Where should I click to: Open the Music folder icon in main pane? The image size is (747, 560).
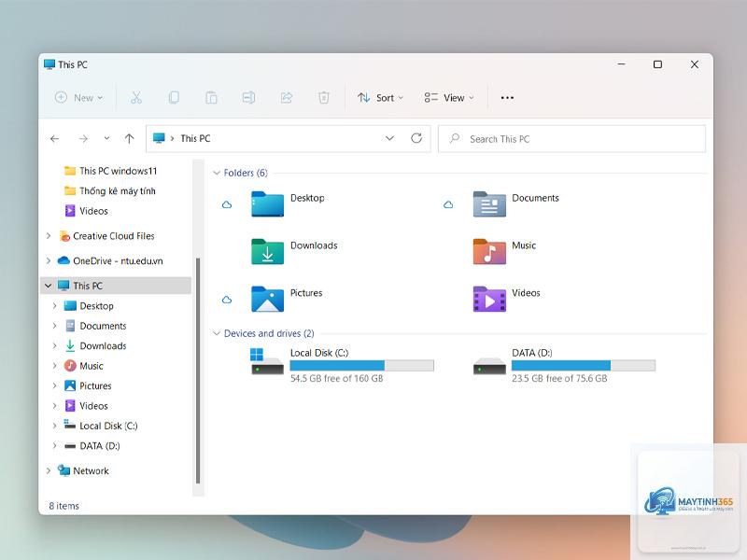[x=489, y=251]
